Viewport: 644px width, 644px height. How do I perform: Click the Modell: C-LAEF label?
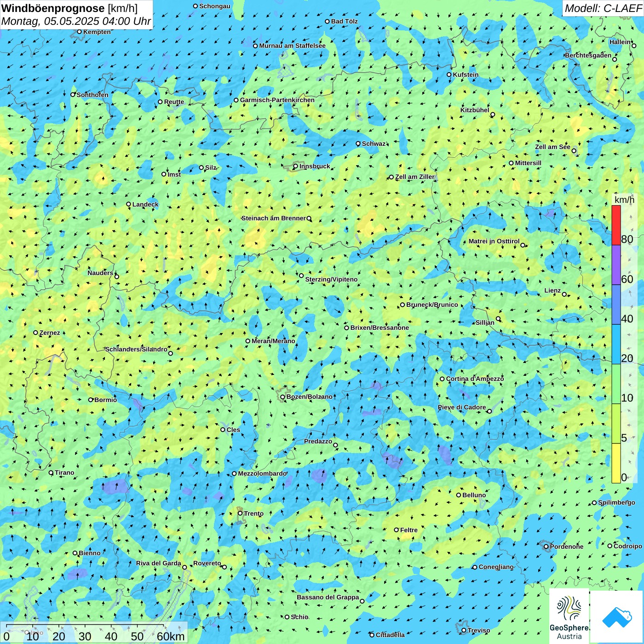pos(603,8)
